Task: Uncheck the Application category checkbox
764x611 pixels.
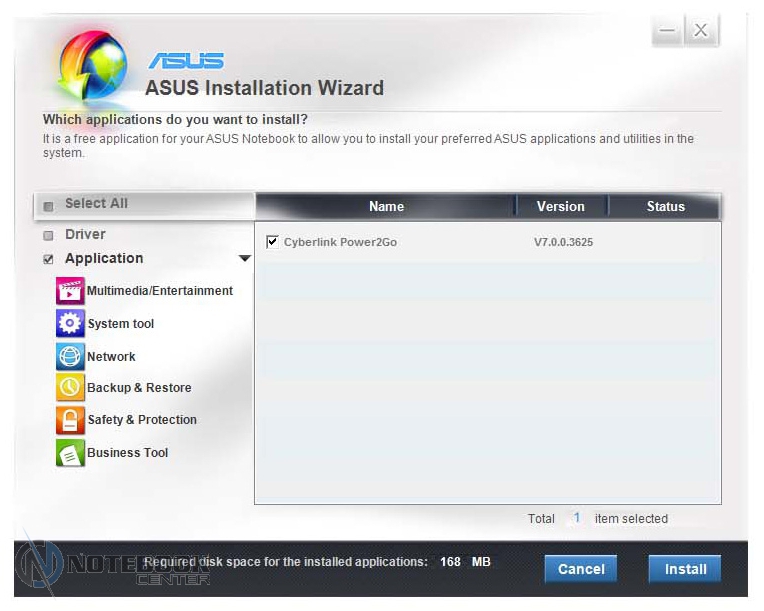Action: [48, 260]
